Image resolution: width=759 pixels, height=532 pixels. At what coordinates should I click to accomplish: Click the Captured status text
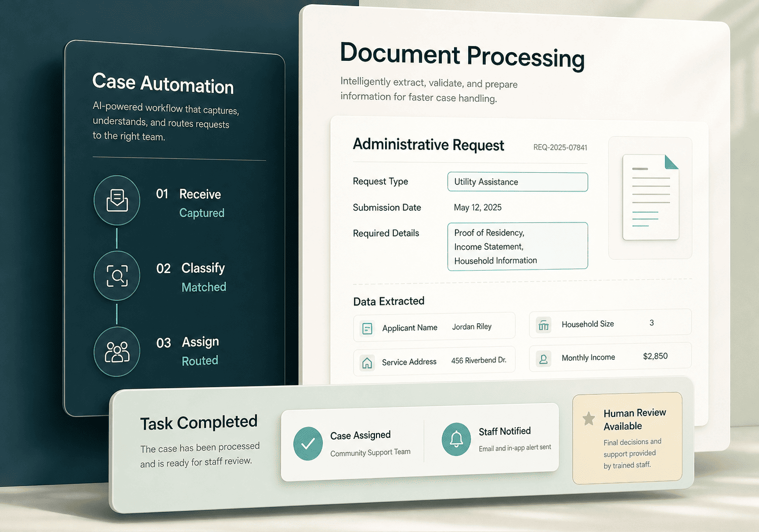pos(202,213)
